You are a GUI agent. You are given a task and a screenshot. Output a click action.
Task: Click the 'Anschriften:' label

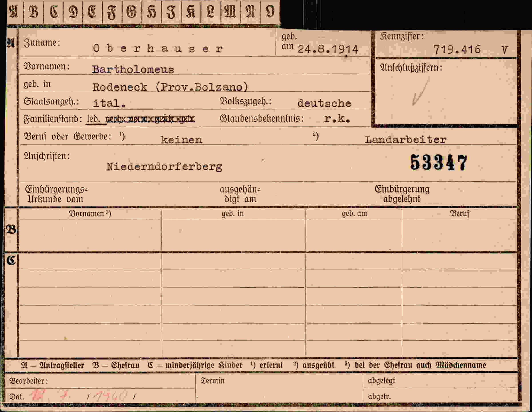(x=47, y=156)
